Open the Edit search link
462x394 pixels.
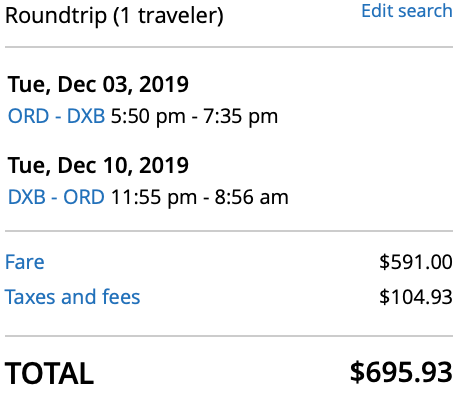[x=407, y=11]
